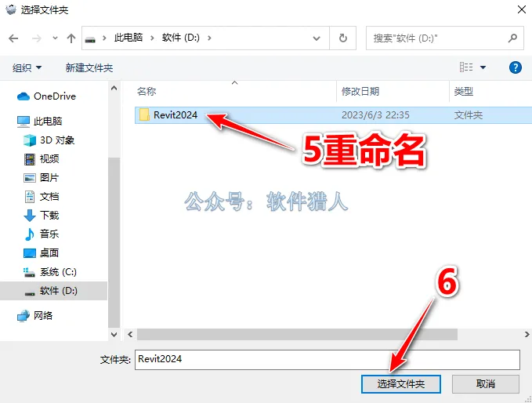Open 音乐 folder in the sidebar
Image resolution: width=532 pixels, height=403 pixels.
pos(42,234)
